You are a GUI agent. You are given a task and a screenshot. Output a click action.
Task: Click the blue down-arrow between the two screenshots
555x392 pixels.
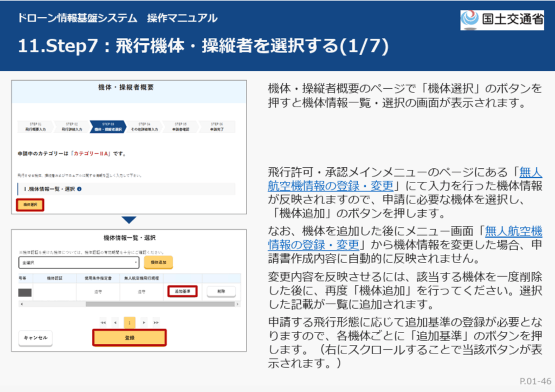point(129,220)
